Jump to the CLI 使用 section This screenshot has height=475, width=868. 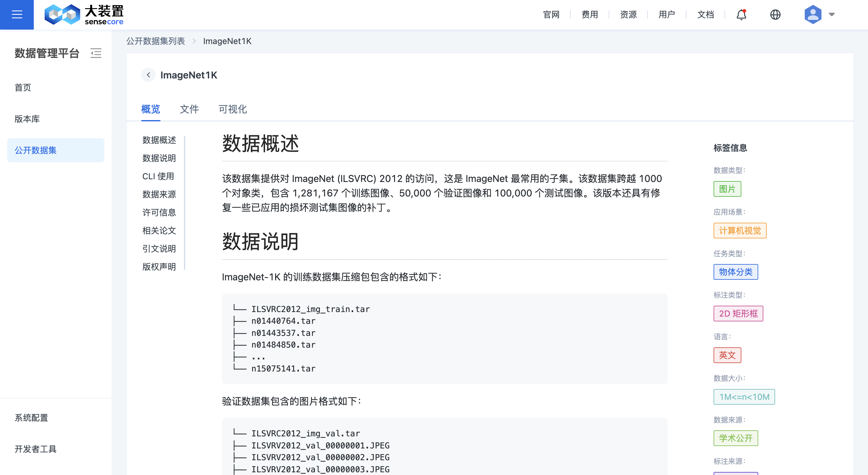[158, 176]
